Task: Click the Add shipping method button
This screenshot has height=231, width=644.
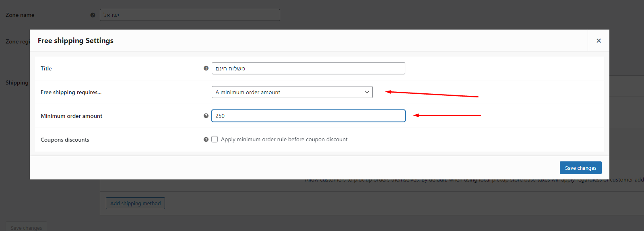Action: pos(135,203)
